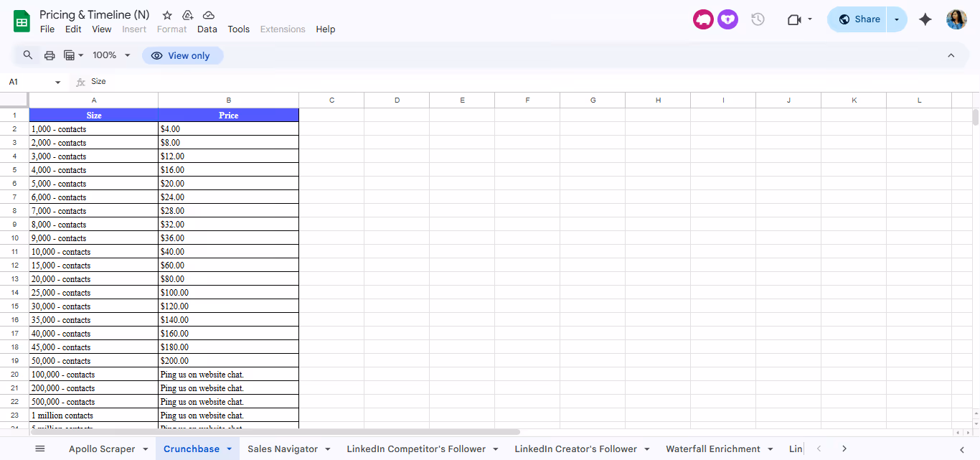Image resolution: width=980 pixels, height=460 pixels.
Task: Open the Help menu
Action: pos(326,29)
